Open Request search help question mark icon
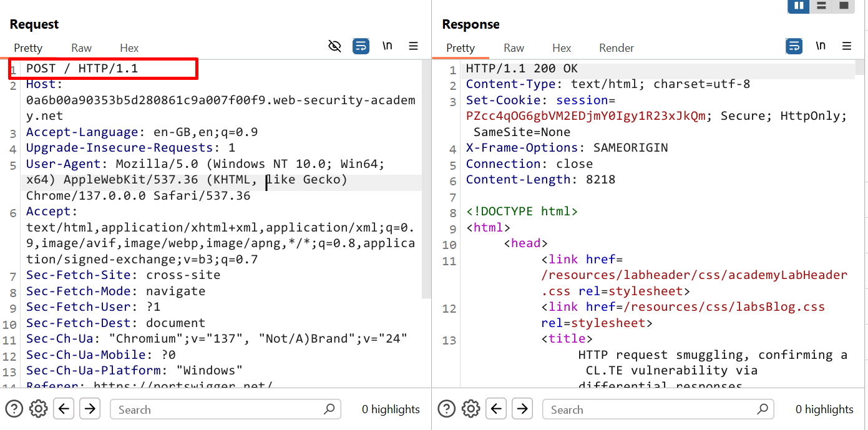This screenshot has width=868, height=430. tap(14, 409)
